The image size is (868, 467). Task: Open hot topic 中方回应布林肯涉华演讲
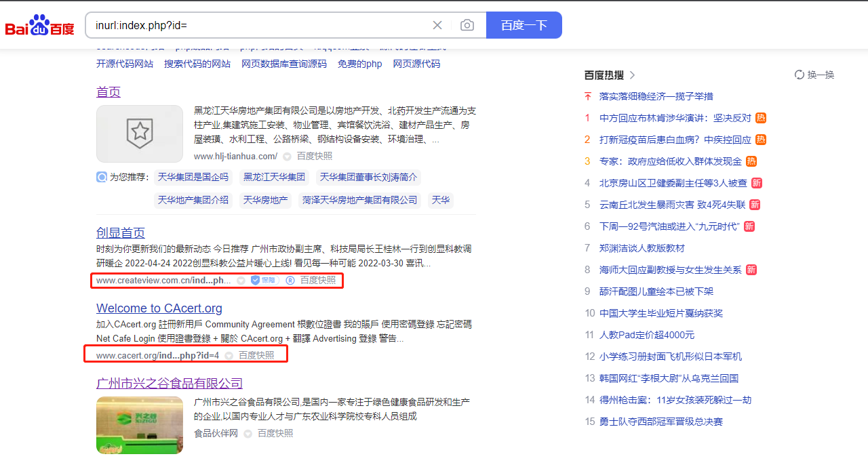(675, 118)
